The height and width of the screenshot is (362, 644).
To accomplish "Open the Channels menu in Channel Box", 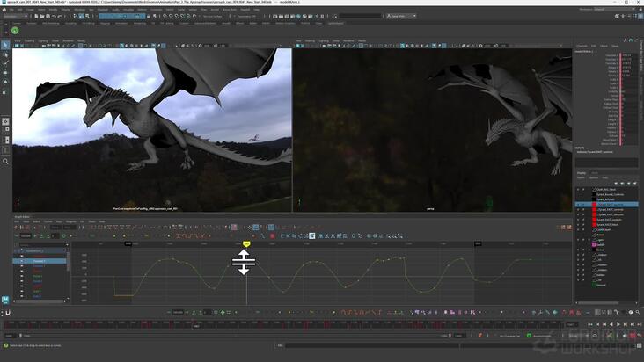I will 582,46.
